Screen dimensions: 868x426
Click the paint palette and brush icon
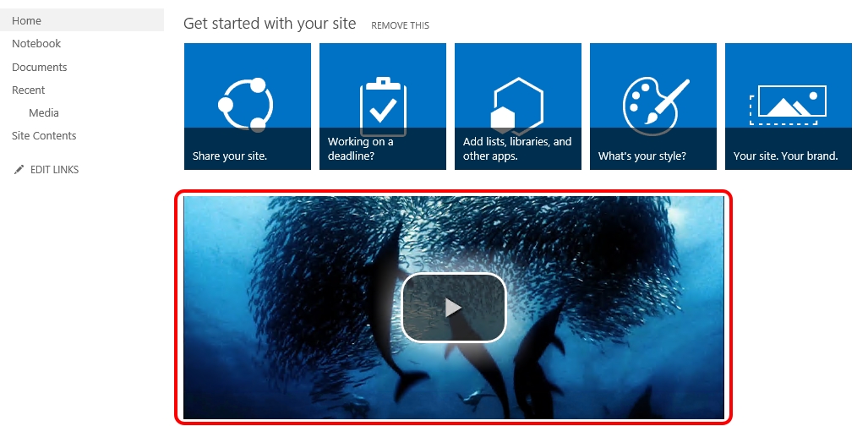[x=651, y=105]
